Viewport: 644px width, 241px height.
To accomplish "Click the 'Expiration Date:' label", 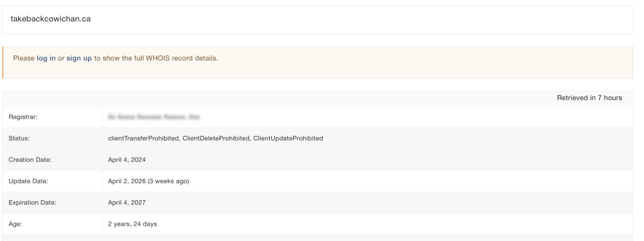I will 33,203.
